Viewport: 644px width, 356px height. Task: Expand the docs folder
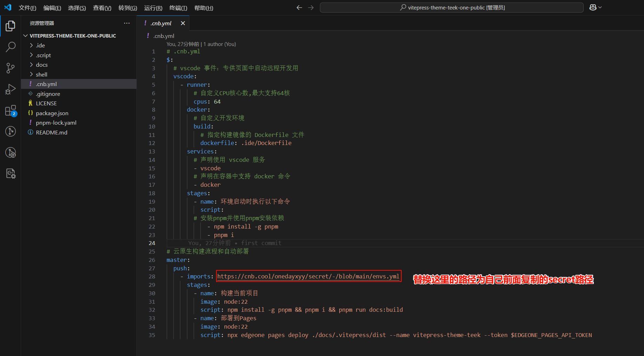(31, 65)
